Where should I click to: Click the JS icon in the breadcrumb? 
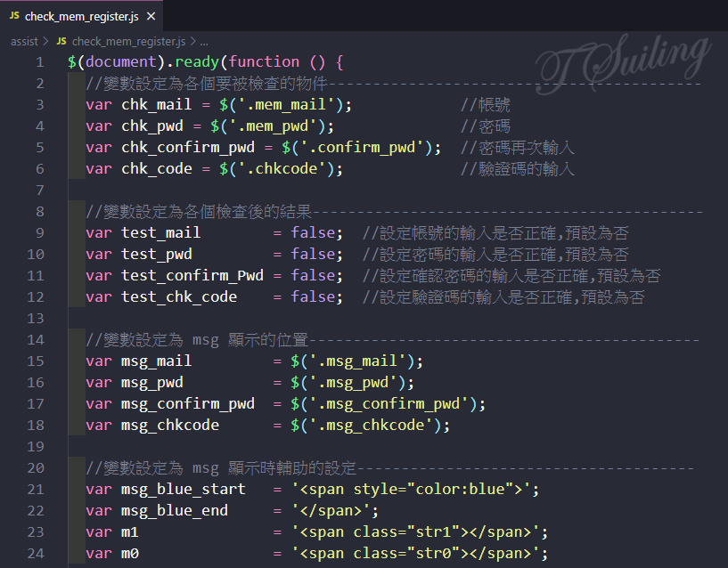pos(61,41)
